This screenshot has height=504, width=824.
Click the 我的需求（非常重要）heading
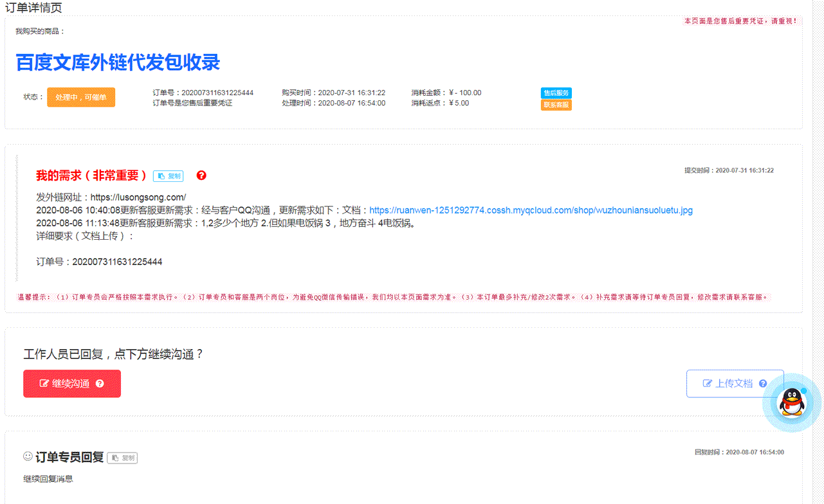(91, 175)
